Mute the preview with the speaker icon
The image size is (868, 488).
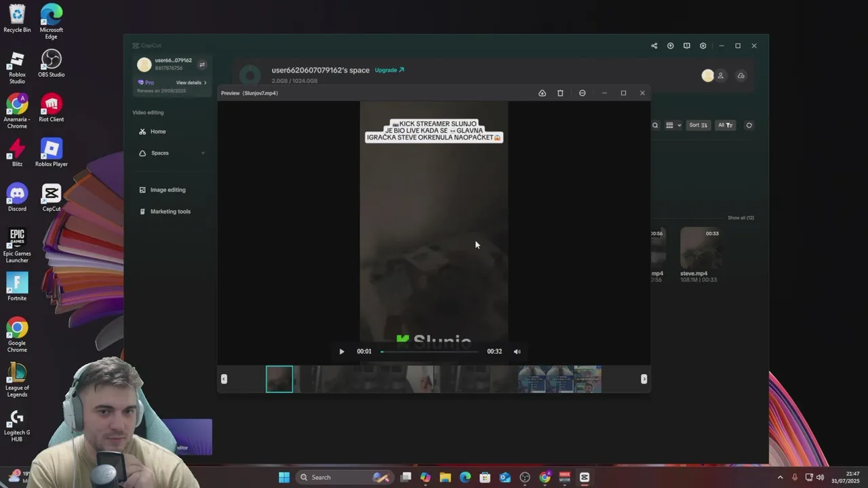(x=517, y=351)
